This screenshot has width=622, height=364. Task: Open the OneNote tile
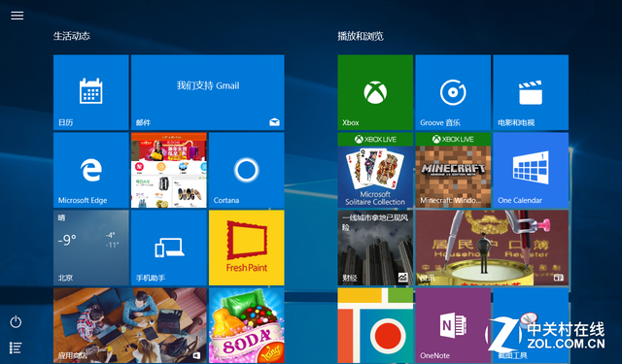(453, 325)
